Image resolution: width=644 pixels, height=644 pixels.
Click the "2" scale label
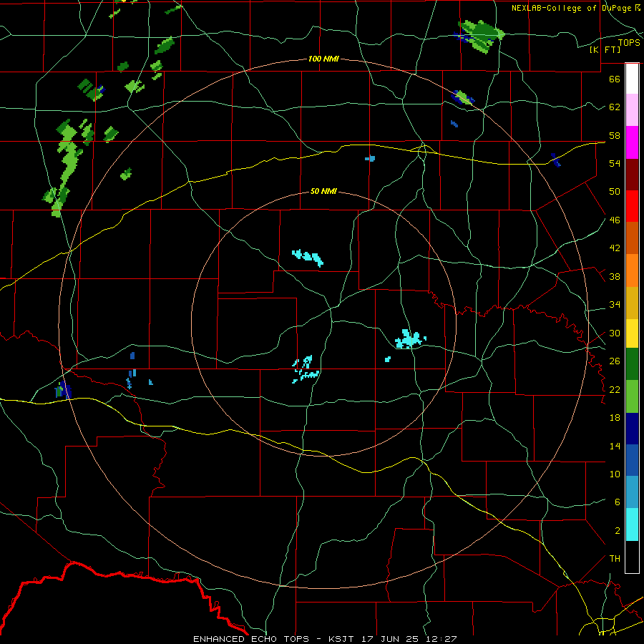coord(618,531)
